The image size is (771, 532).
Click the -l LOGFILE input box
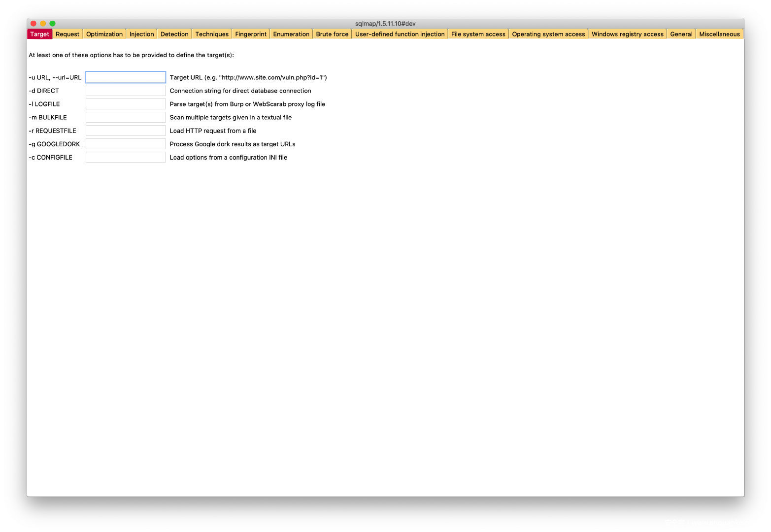coord(126,104)
